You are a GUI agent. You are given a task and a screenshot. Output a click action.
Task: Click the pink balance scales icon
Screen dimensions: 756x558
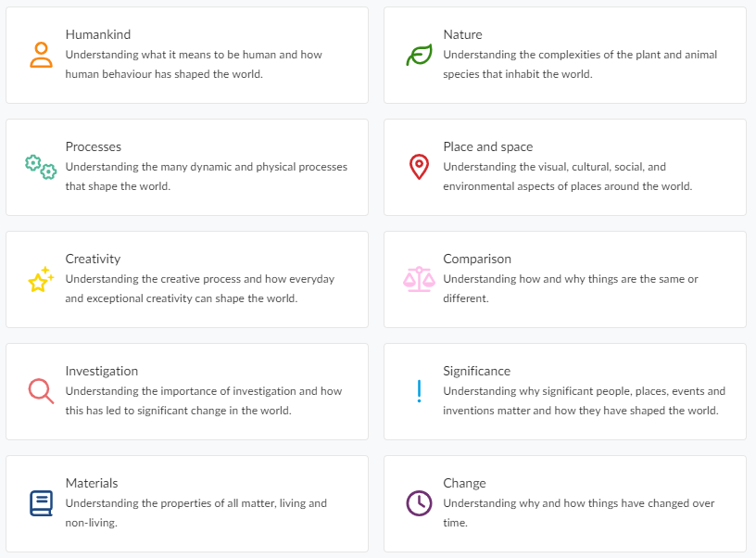coord(419,279)
